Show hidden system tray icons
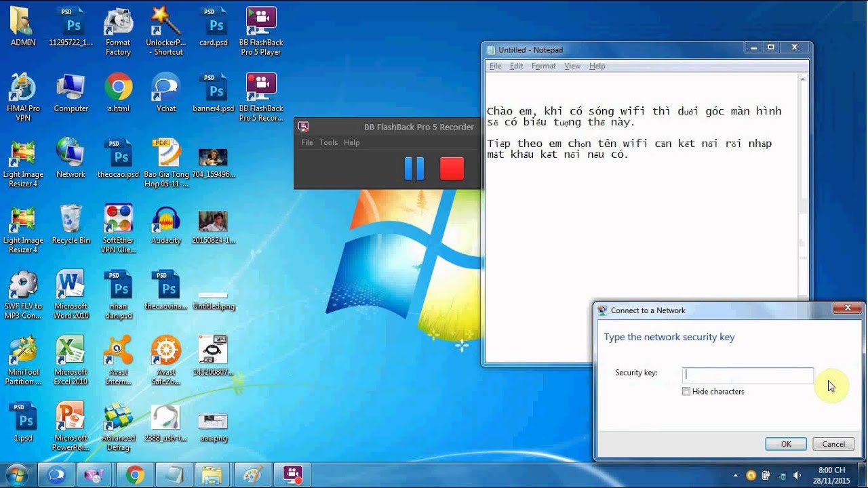The height and width of the screenshot is (488, 868). point(735,475)
